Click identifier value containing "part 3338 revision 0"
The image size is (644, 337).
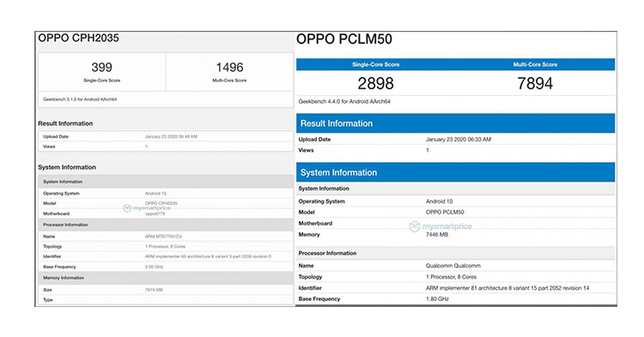[208, 256]
